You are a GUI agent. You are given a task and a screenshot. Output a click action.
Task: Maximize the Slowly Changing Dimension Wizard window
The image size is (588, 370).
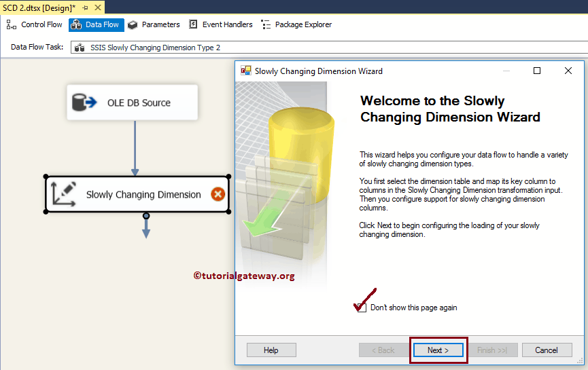coord(537,71)
